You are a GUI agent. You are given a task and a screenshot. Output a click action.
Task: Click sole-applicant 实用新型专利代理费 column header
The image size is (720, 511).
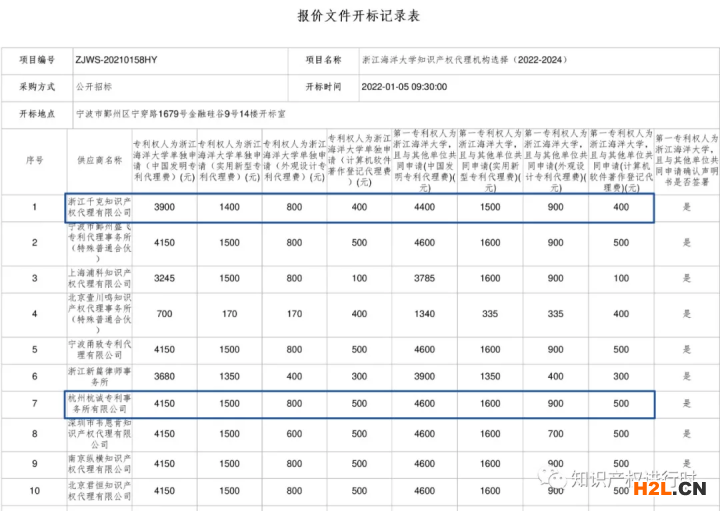pyautogui.click(x=230, y=161)
